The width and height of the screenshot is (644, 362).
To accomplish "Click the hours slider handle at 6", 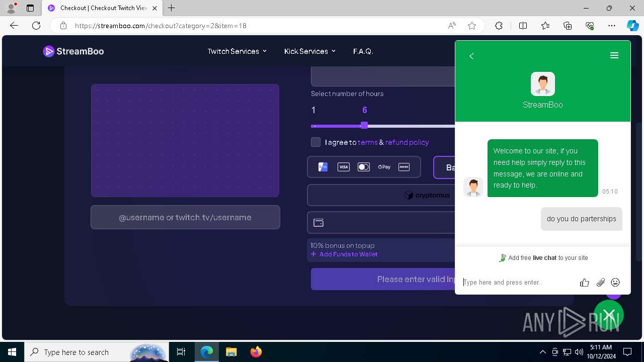I will coord(364,125).
